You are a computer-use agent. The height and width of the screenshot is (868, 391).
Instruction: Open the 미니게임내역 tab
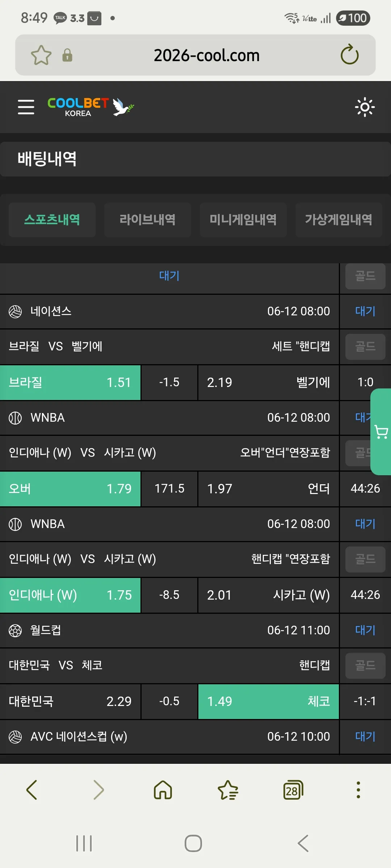pyautogui.click(x=243, y=220)
